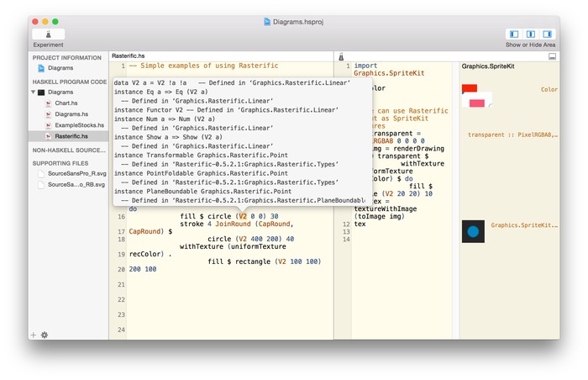Click the Diagrams.hsproj title document icon
588x380 pixels.
pos(267,22)
